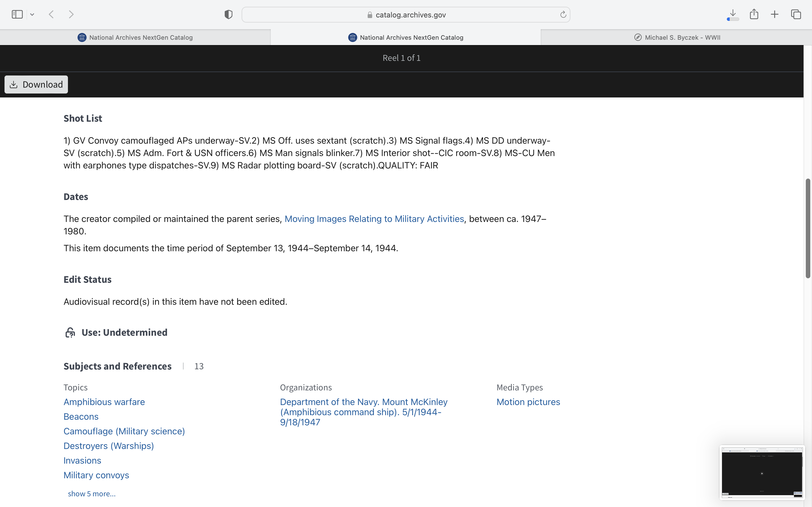Go back to the previous page
The image size is (812, 507).
tap(51, 14)
